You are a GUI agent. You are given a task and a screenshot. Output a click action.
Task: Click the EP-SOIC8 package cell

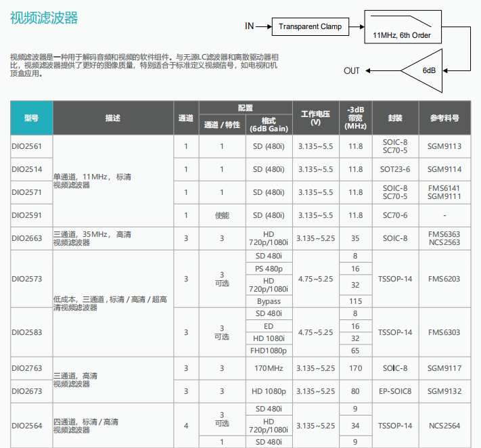pyautogui.click(x=395, y=391)
